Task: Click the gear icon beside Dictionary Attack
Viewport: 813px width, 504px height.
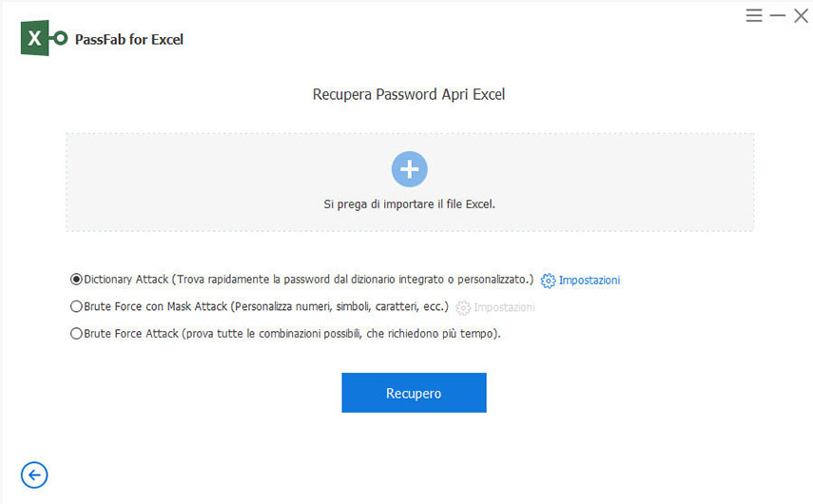Action: 548,281
